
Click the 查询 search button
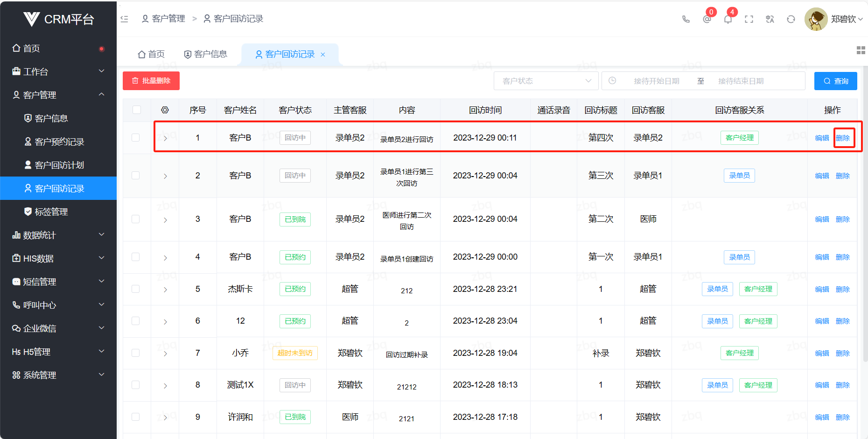[x=836, y=81]
